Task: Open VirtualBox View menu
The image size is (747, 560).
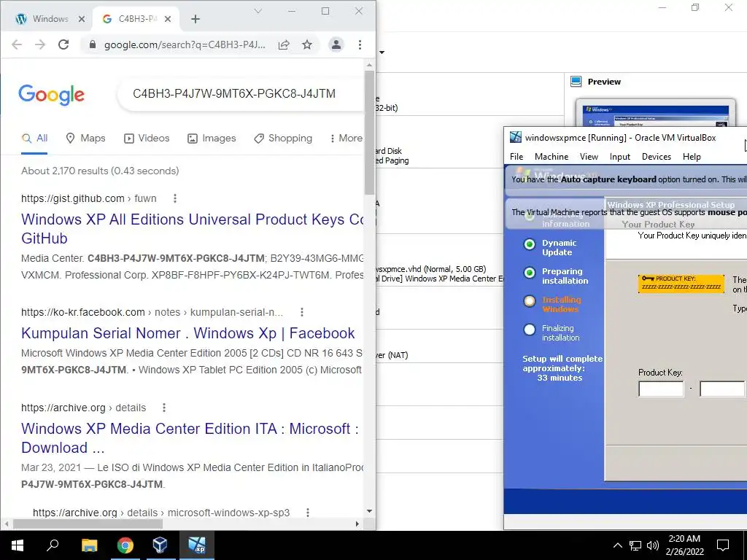Action: pos(589,157)
